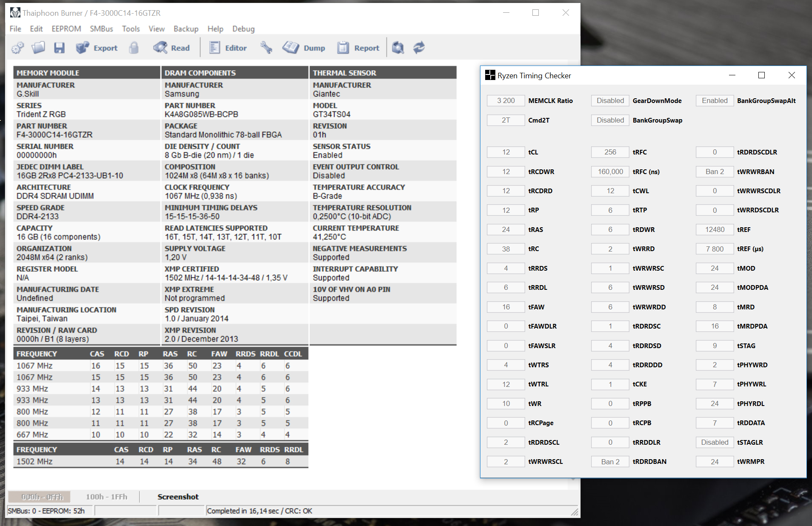Image resolution: width=812 pixels, height=526 pixels.
Task: Click the refresh arrows icon in toolbar
Action: click(419, 48)
